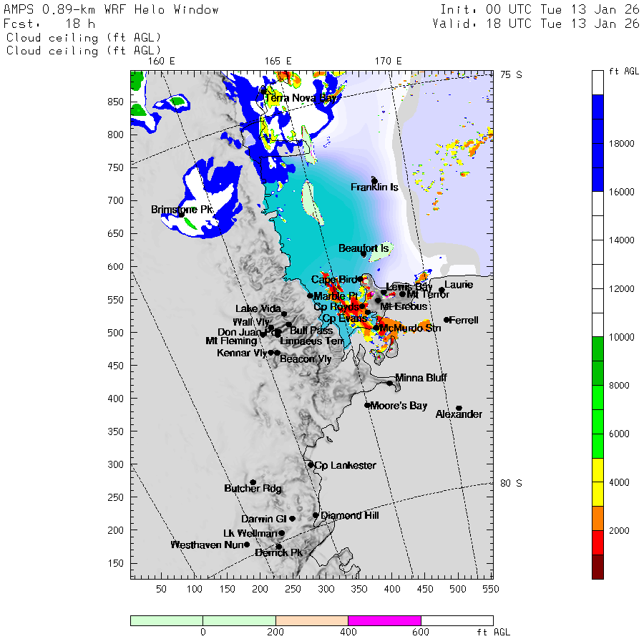
Task: Click the magenta 400-600 ft swatch
Action: pos(384,620)
